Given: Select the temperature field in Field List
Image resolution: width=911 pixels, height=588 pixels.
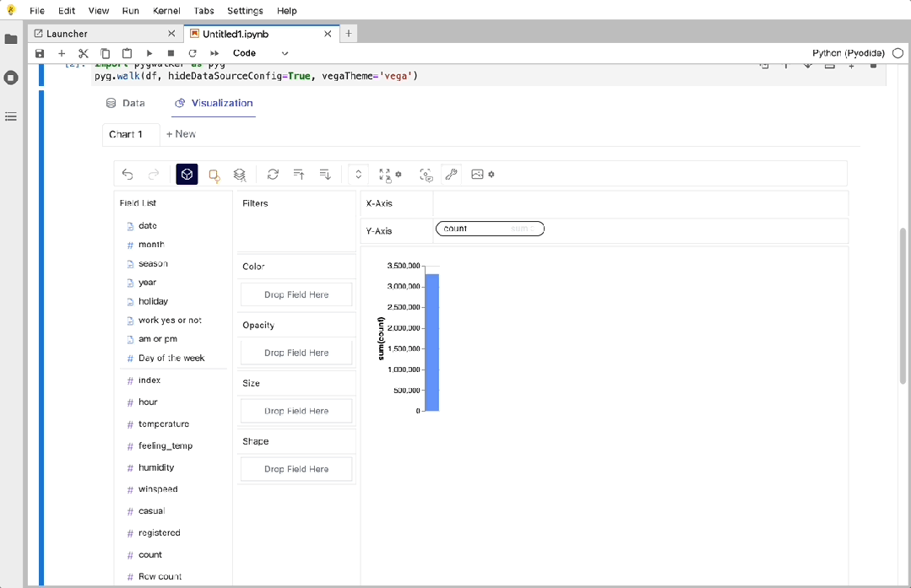Looking at the screenshot, I should pos(163,423).
